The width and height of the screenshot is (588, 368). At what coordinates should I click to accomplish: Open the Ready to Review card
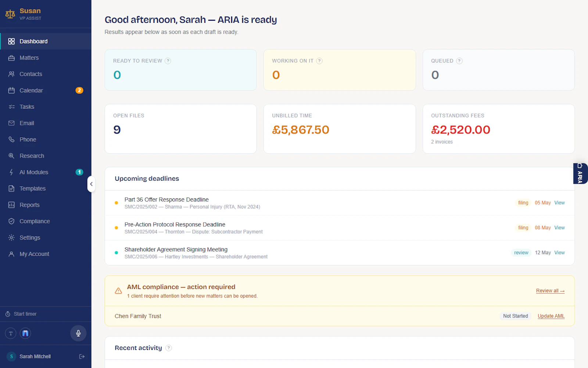(180, 70)
